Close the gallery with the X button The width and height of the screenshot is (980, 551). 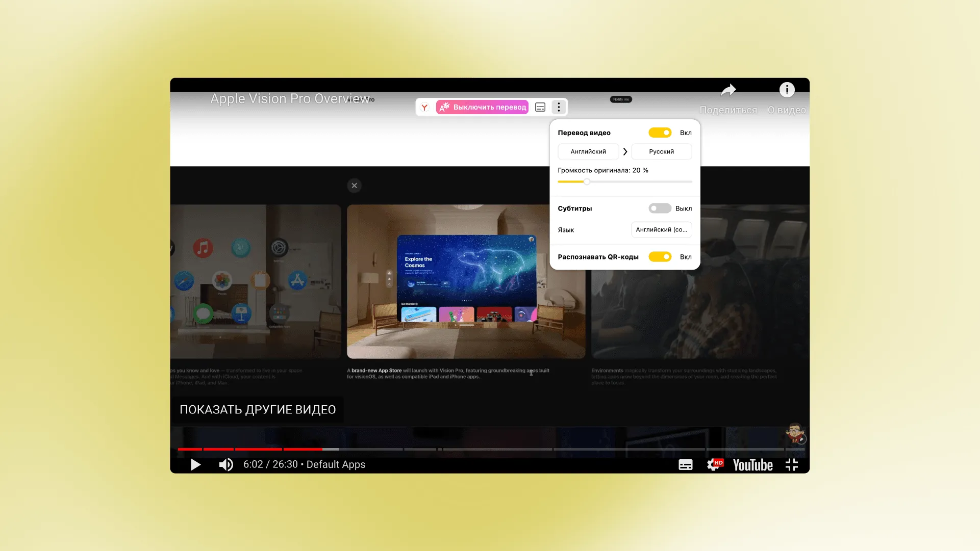coord(354,186)
